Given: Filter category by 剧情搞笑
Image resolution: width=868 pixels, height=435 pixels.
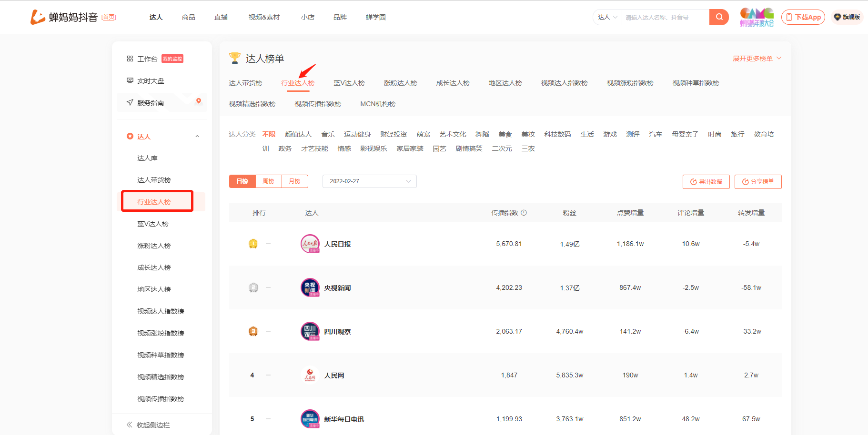Looking at the screenshot, I should [469, 148].
